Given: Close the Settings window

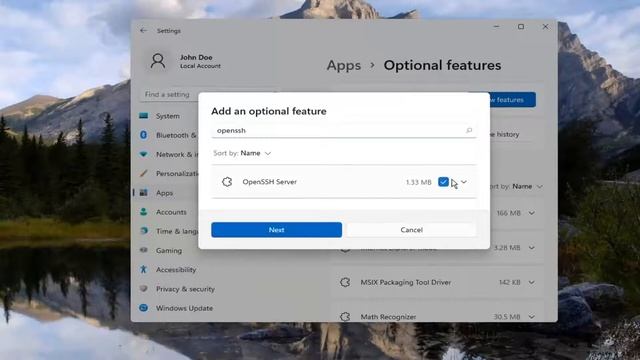Looking at the screenshot, I should click(x=545, y=27).
